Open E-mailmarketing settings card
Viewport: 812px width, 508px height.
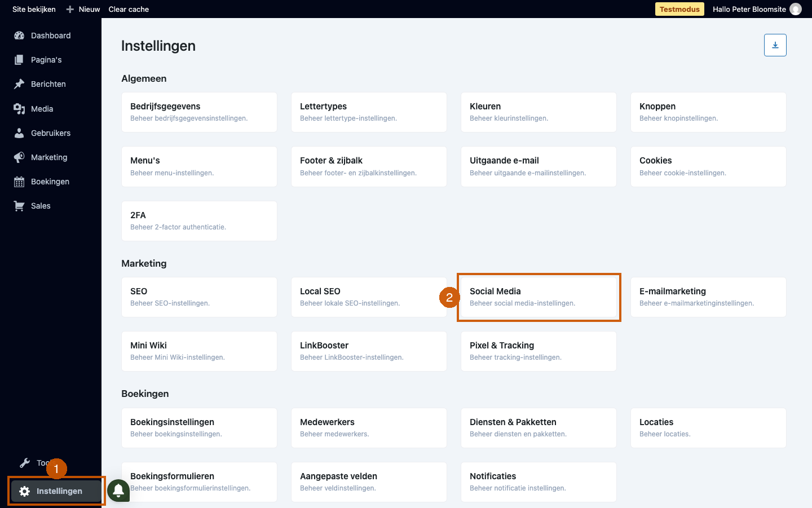click(x=708, y=297)
